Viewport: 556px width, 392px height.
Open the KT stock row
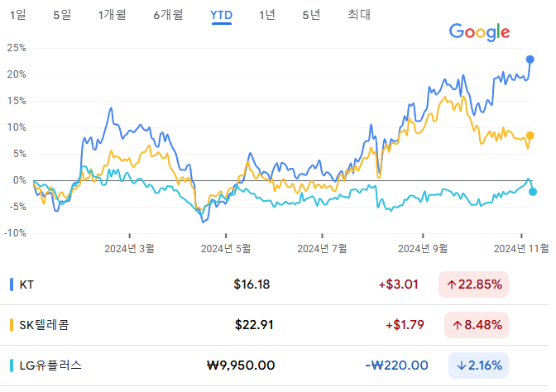[x=274, y=284]
